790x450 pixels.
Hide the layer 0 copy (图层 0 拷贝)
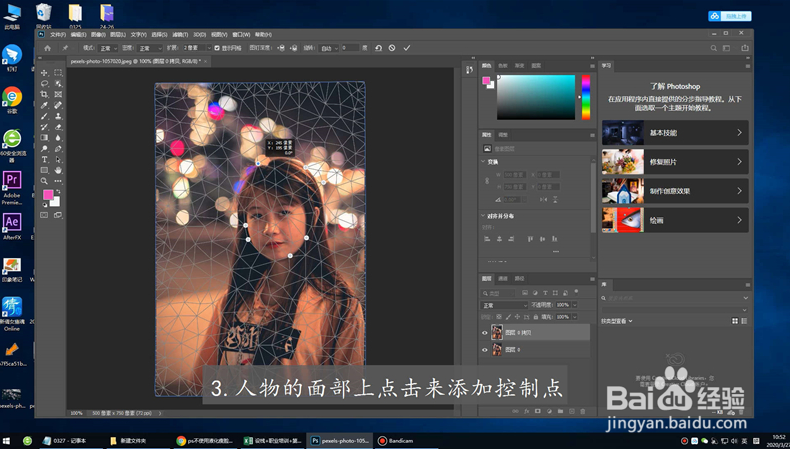pos(485,333)
